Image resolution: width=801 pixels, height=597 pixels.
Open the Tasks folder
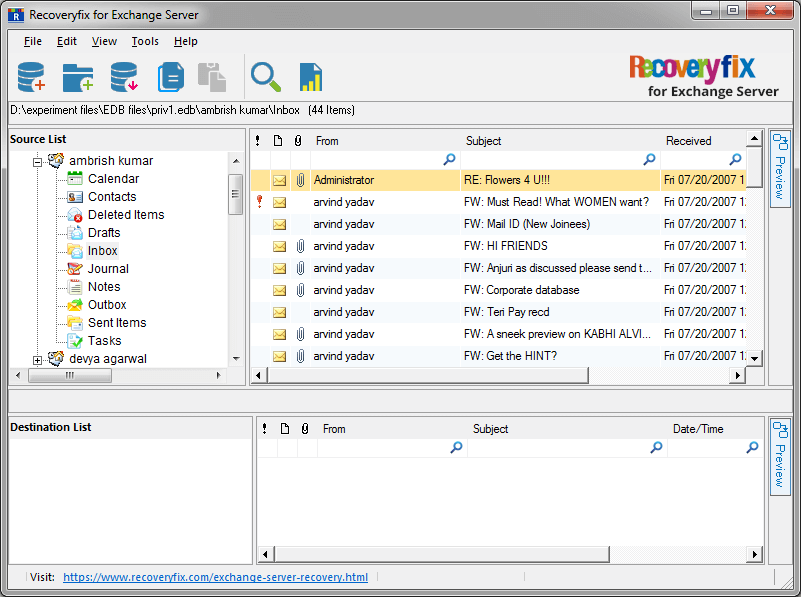click(x=104, y=340)
